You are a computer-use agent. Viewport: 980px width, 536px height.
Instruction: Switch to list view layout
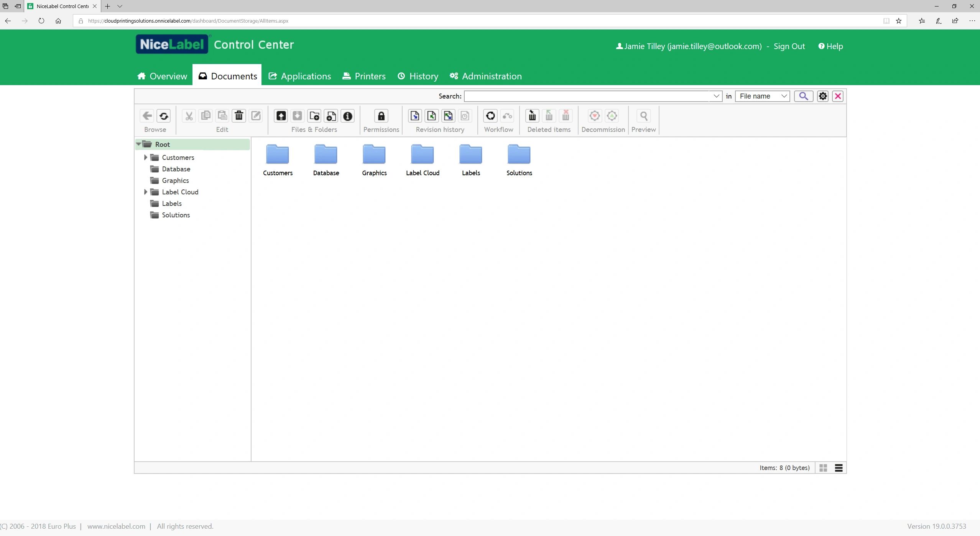click(839, 468)
